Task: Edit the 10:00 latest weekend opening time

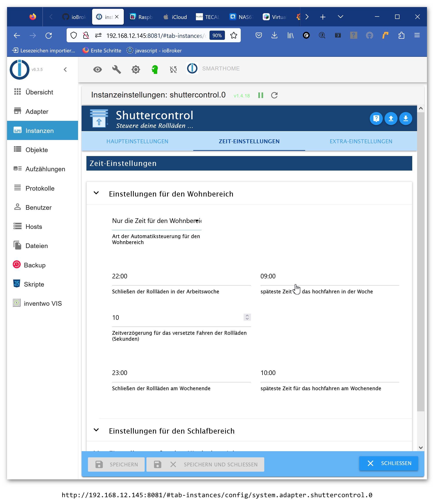Action: (330, 373)
